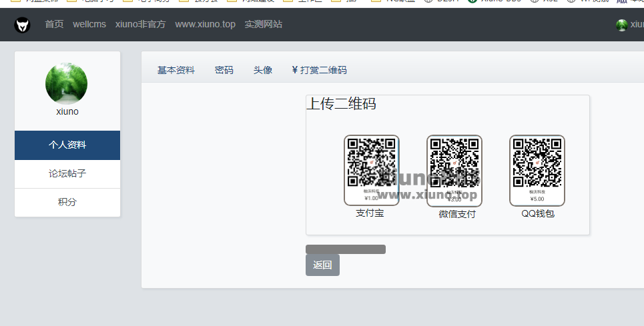
Task: Switch to the 密码 tab
Action: [224, 70]
